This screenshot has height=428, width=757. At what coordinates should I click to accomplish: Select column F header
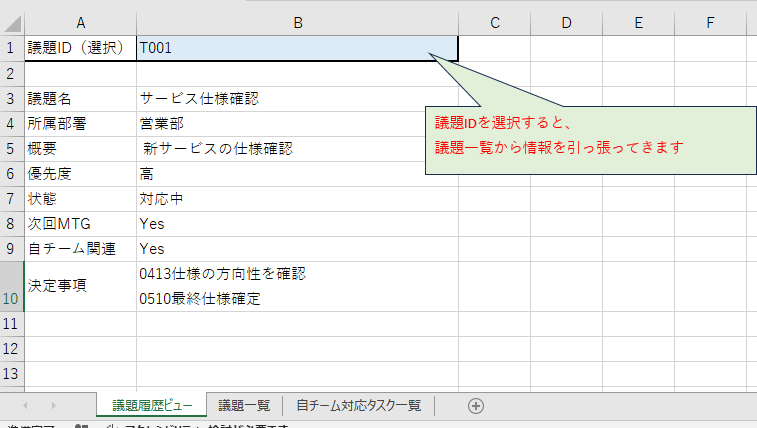710,23
